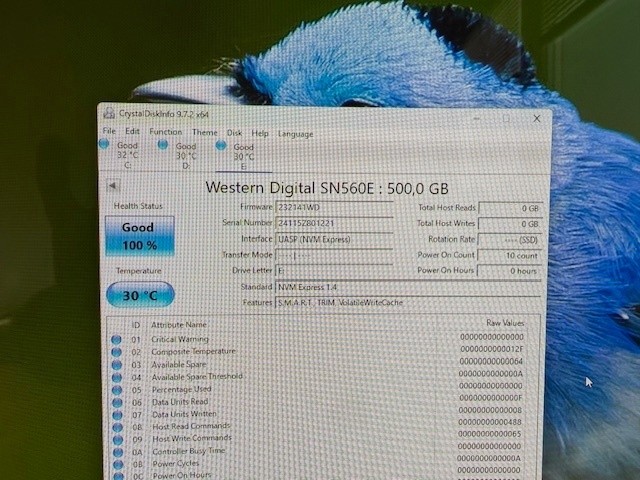Select the D: drive status icon
Screen dimensions: 640x480
163,145
